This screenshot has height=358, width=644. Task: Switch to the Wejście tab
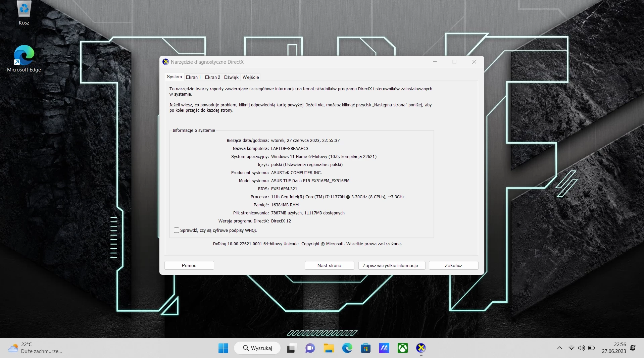pyautogui.click(x=251, y=77)
